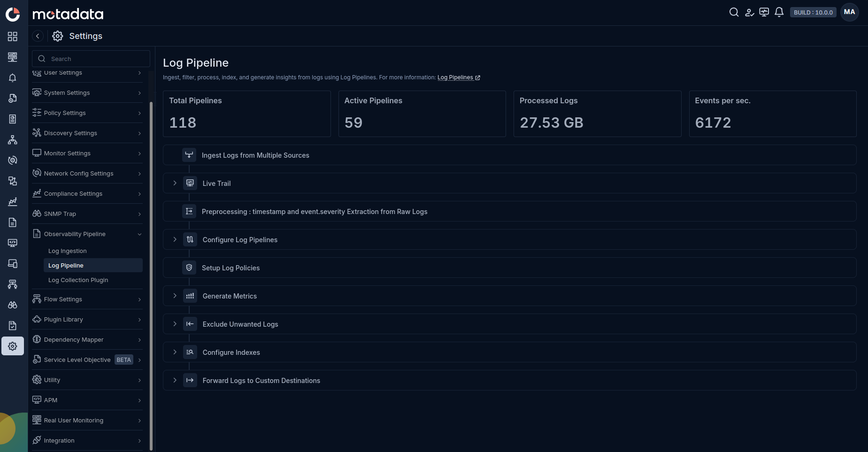This screenshot has height=452, width=868.
Task: Click the user edit icon in header
Action: pyautogui.click(x=749, y=12)
